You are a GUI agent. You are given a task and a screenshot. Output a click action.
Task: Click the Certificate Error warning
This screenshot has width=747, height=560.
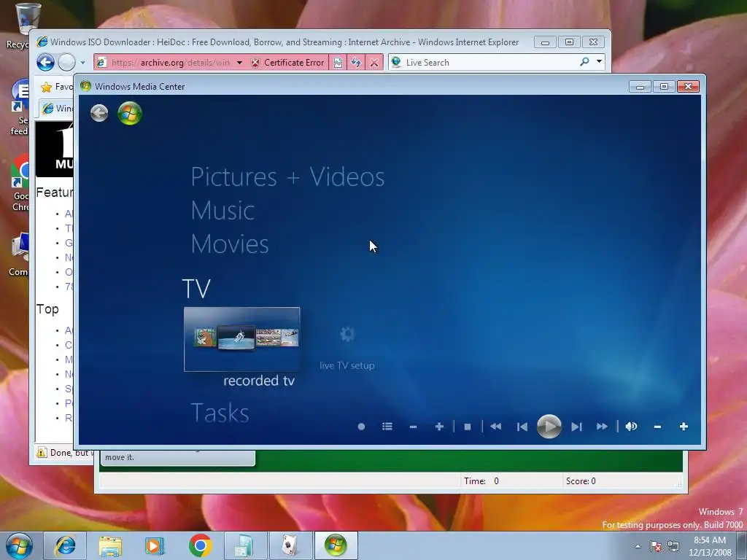point(287,63)
